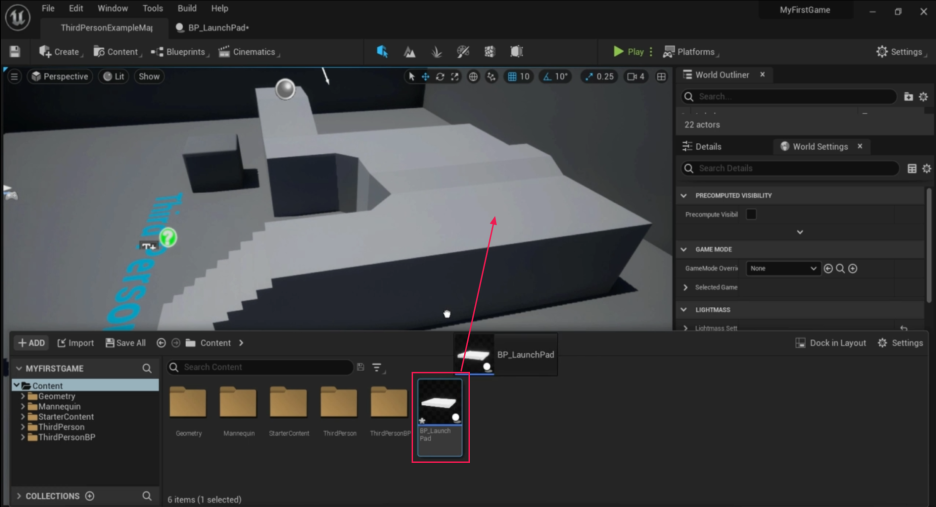Open the Build menu
The image size is (936, 507).
click(187, 8)
